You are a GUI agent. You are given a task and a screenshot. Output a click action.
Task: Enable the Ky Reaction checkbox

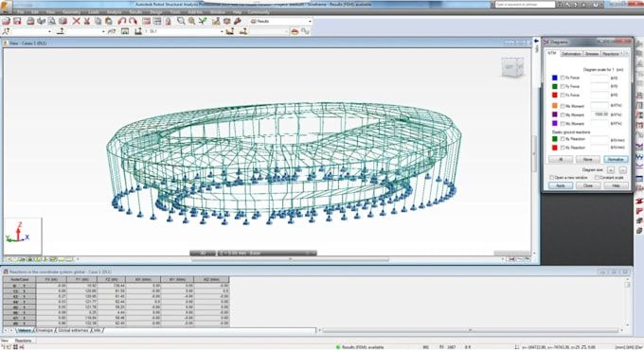tap(563, 139)
